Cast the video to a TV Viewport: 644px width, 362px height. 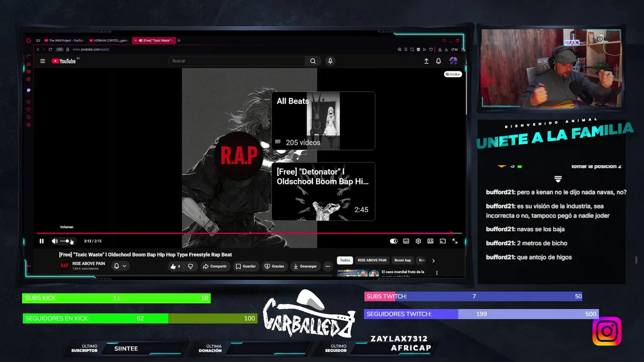coord(443,241)
